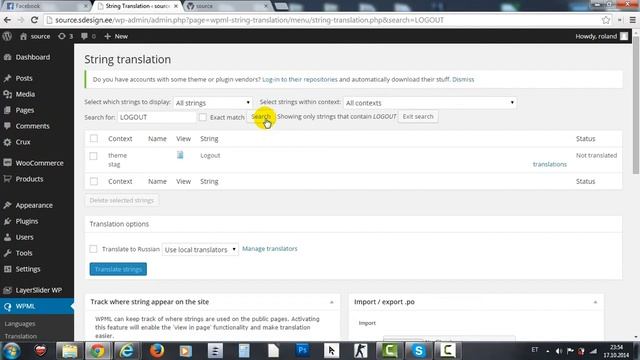Image resolution: width=640 pixels, height=360 pixels.
Task: Click the Search button
Action: (261, 117)
